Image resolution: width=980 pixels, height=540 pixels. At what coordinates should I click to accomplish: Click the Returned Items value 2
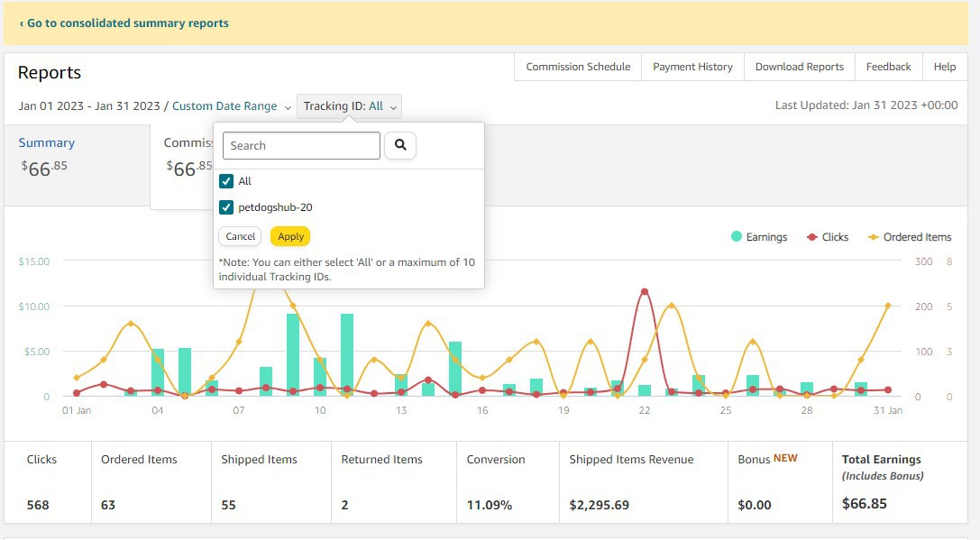(344, 505)
